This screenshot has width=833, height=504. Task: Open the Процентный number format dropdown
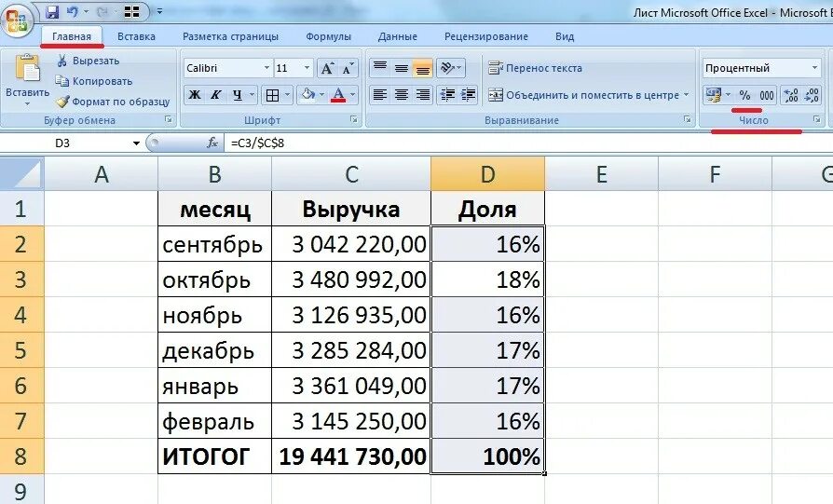click(814, 68)
